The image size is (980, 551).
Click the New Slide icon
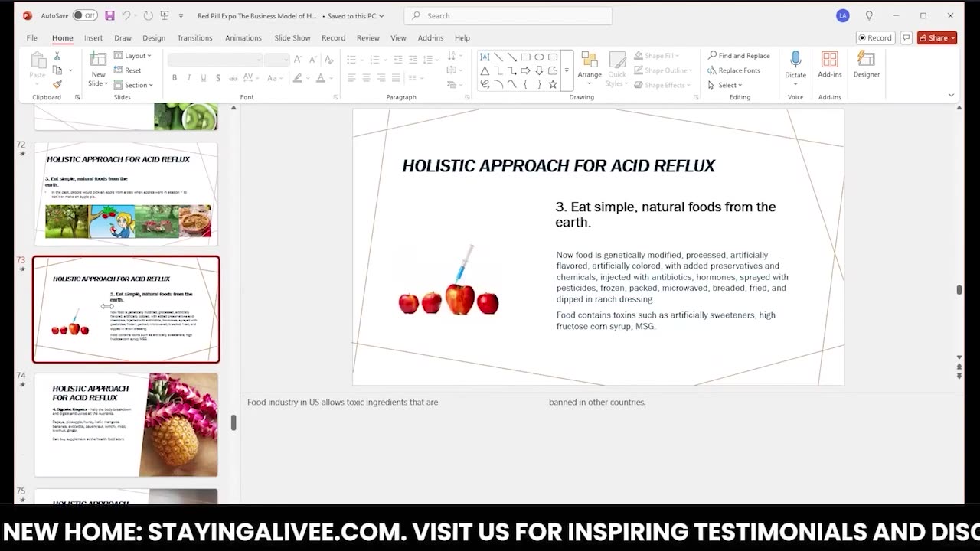(98, 60)
